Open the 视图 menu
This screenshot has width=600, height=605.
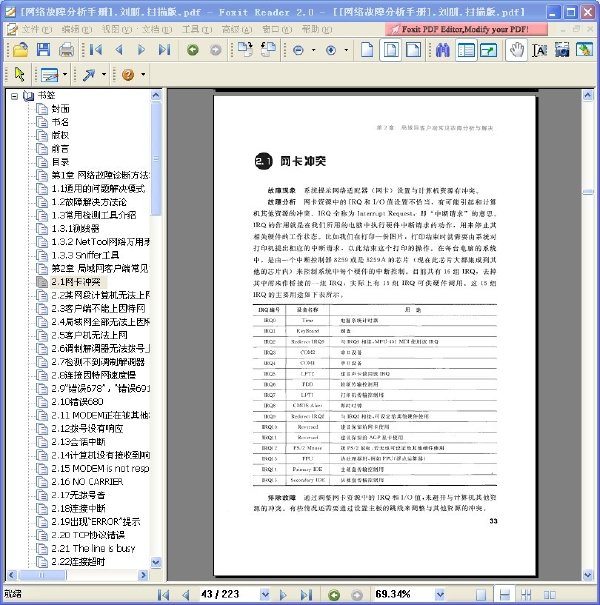click(x=117, y=29)
